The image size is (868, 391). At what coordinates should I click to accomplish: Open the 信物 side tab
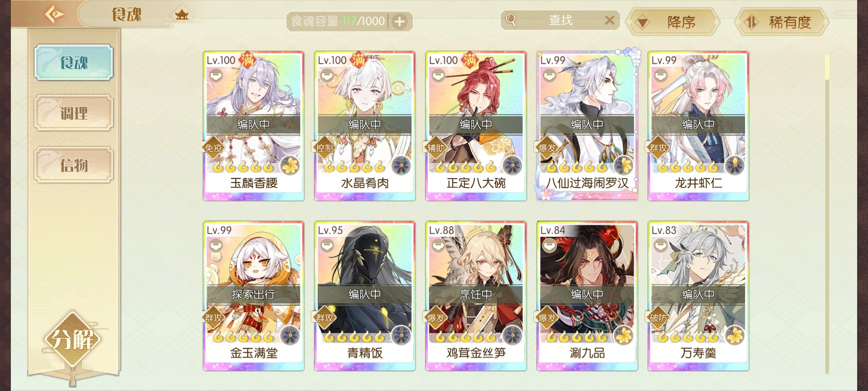point(74,165)
